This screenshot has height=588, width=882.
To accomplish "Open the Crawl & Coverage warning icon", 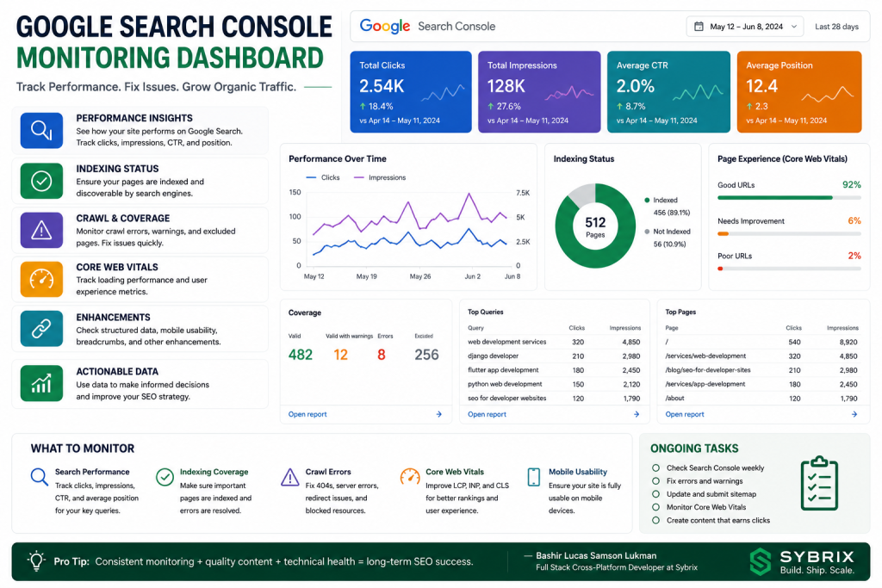I will (x=41, y=230).
